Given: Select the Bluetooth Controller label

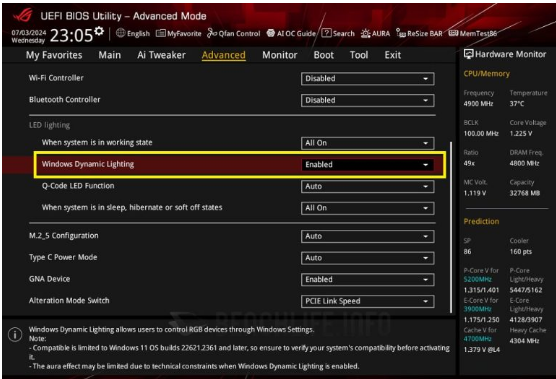Looking at the screenshot, I should (x=65, y=100).
